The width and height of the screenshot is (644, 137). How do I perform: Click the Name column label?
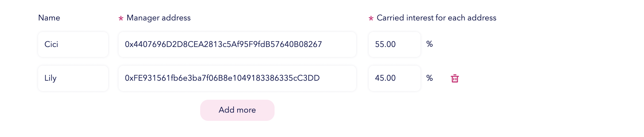pos(49,18)
